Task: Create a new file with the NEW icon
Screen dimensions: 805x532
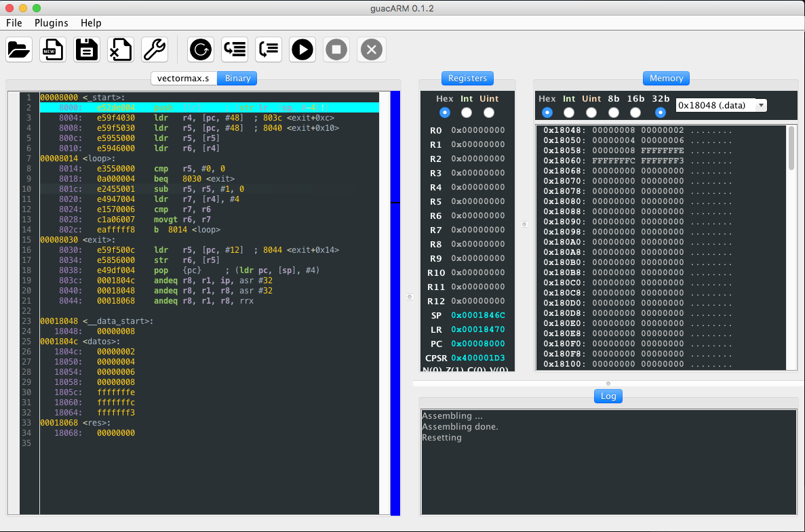Action: 53,49
